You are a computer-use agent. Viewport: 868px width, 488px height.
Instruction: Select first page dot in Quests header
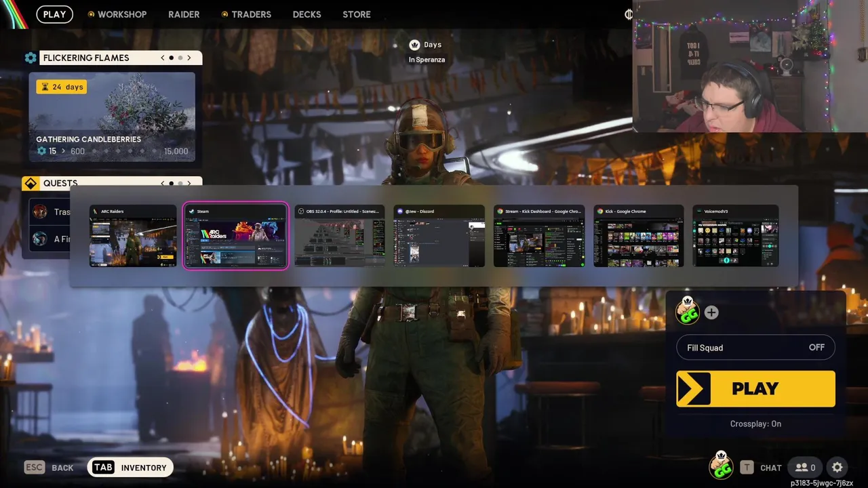click(172, 183)
